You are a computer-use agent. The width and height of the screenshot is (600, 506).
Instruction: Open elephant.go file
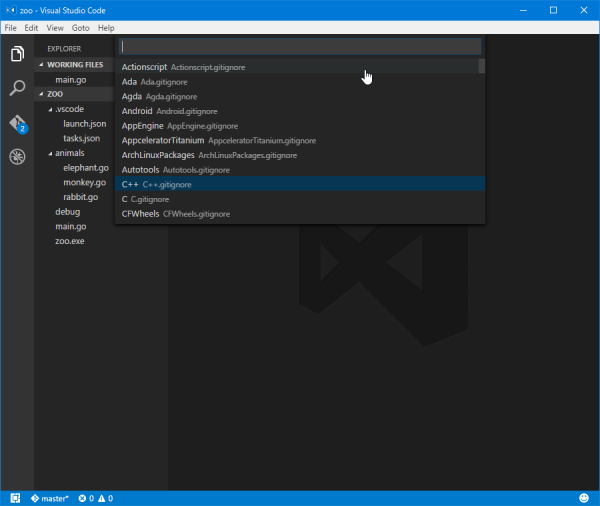[86, 168]
